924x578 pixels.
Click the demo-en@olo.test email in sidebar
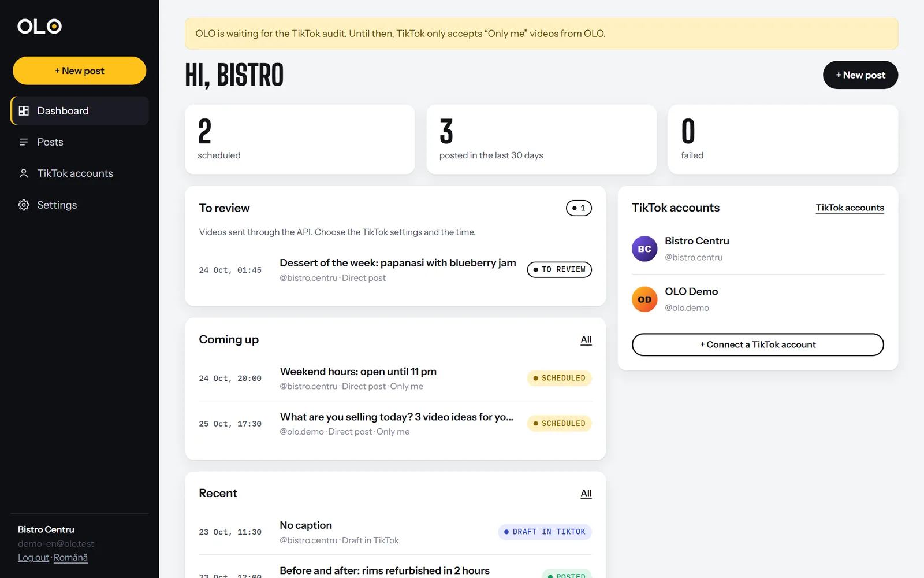click(x=55, y=544)
